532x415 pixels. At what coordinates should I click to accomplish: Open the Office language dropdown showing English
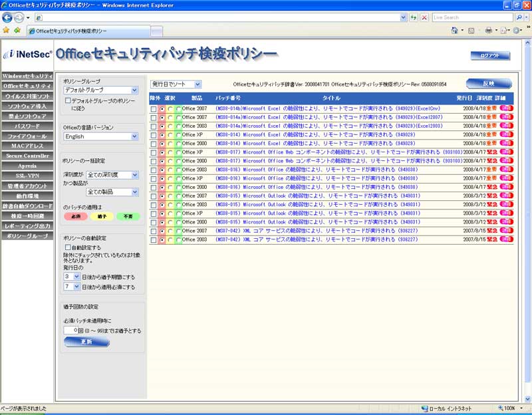(x=101, y=137)
